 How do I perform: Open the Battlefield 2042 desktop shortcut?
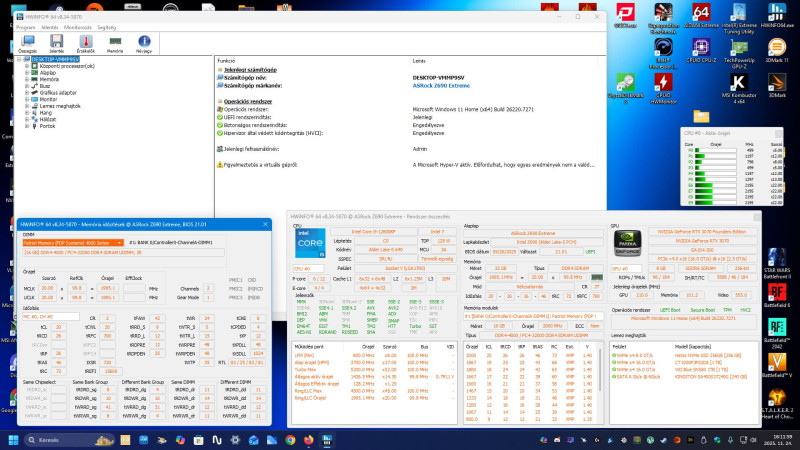[777, 333]
